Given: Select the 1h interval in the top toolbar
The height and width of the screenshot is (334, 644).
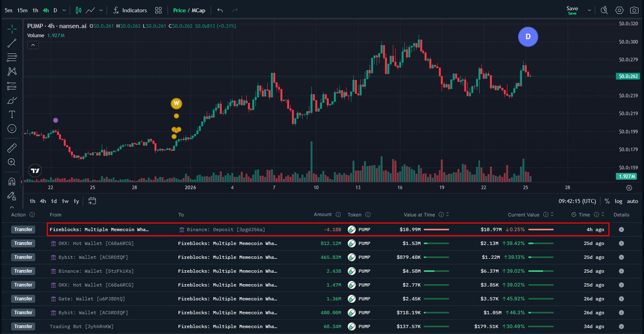Looking at the screenshot, I should (x=35, y=10).
